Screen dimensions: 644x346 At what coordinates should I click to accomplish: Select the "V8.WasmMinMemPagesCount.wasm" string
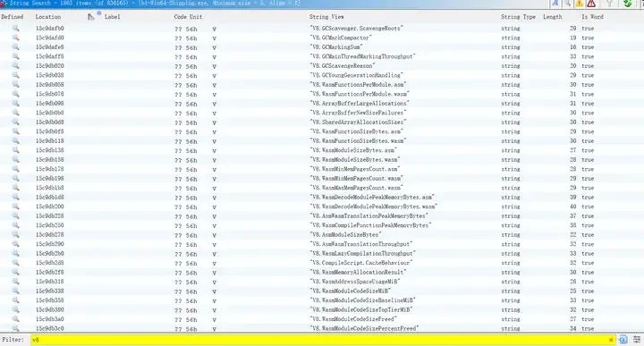(x=357, y=179)
